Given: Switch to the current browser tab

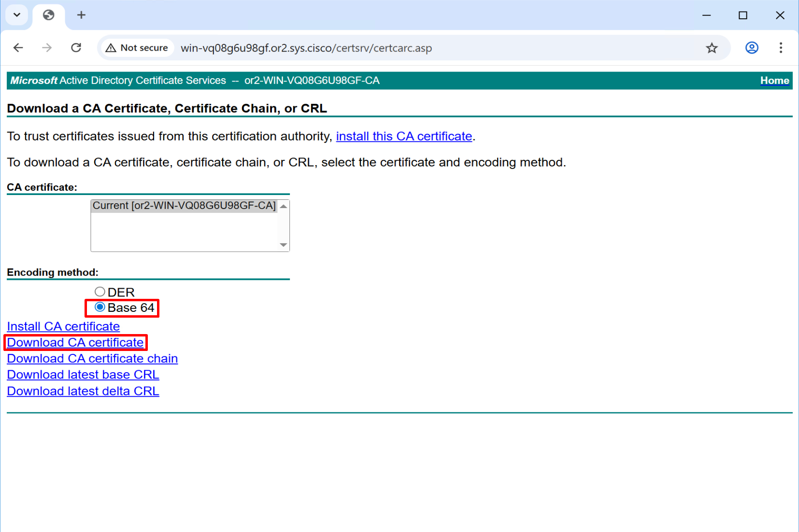Looking at the screenshot, I should tap(49, 15).
